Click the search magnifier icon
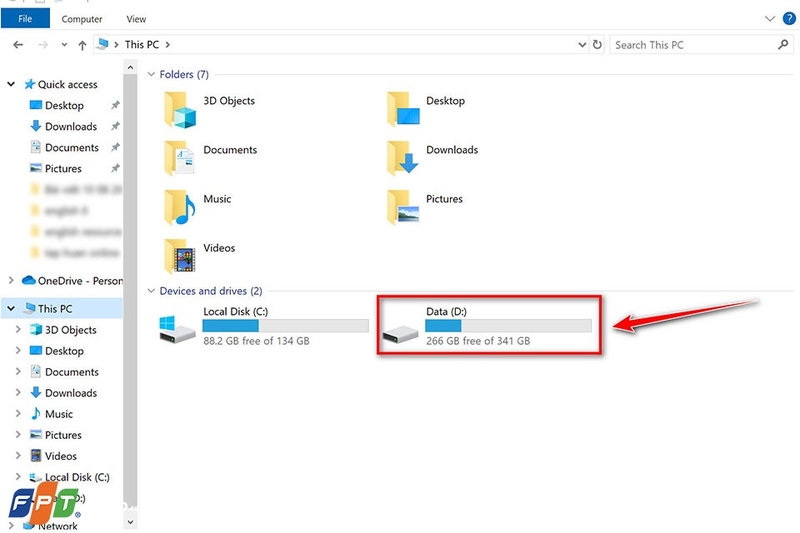 click(783, 45)
